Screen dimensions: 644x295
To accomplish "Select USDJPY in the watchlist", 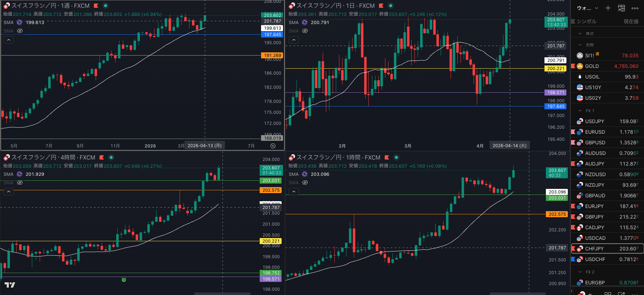I will 594,121.
